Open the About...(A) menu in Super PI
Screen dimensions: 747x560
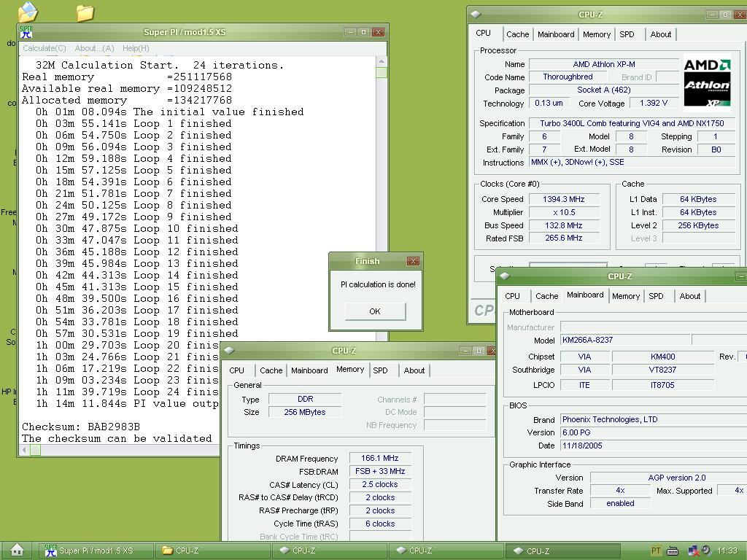tap(94, 48)
